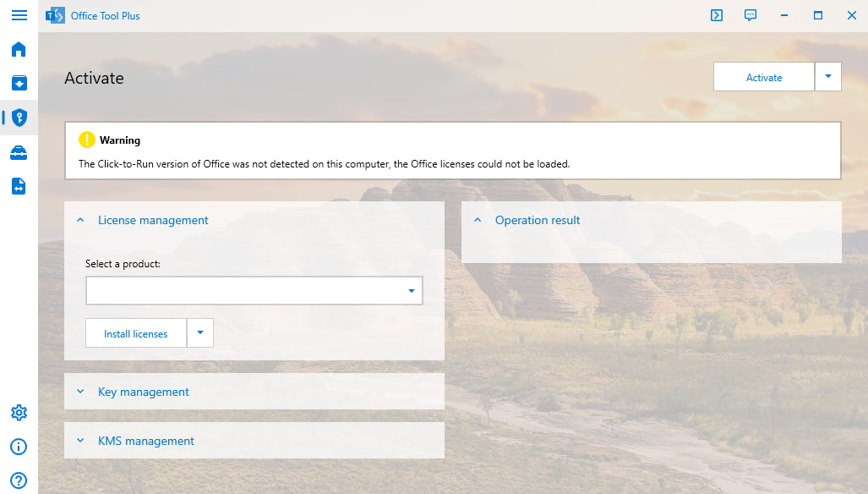Screen dimensions: 868x494
Task: Open the document convert icon
Action: (19, 186)
